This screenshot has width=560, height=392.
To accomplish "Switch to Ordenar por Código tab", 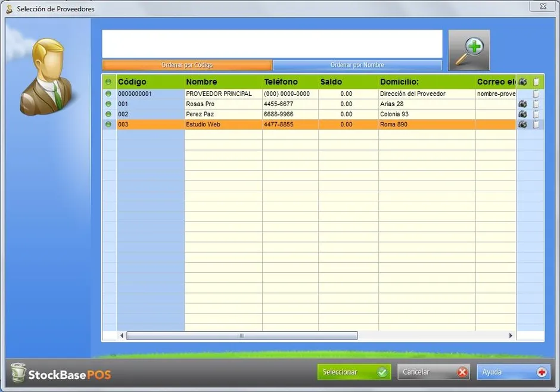I will point(187,65).
